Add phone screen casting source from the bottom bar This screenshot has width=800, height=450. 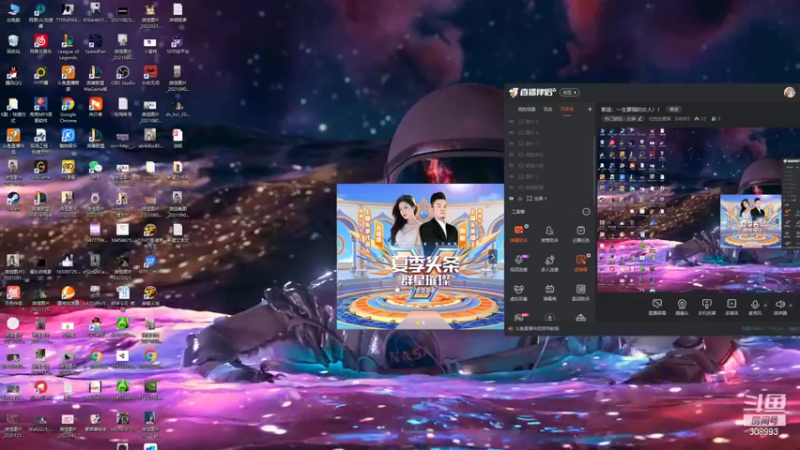coord(707,307)
